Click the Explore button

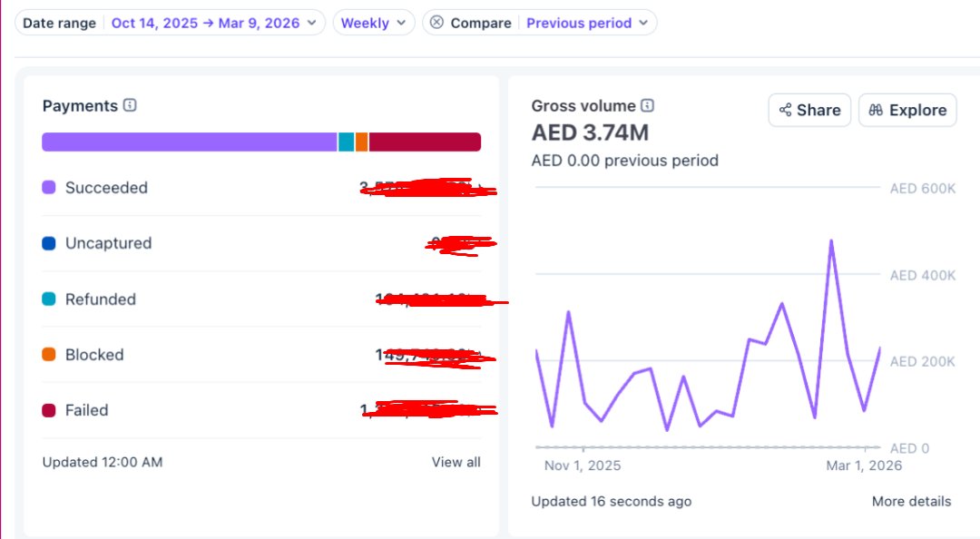907,110
